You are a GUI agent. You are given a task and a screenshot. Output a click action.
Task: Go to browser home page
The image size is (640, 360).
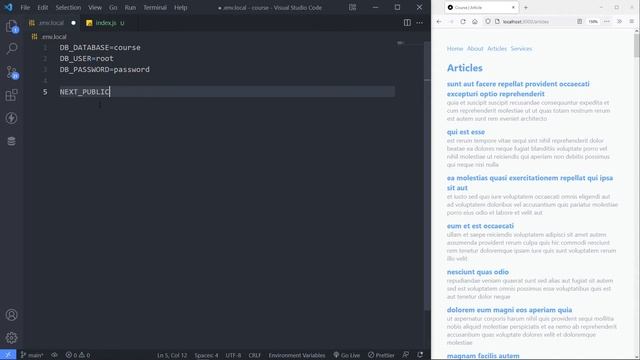475,22
